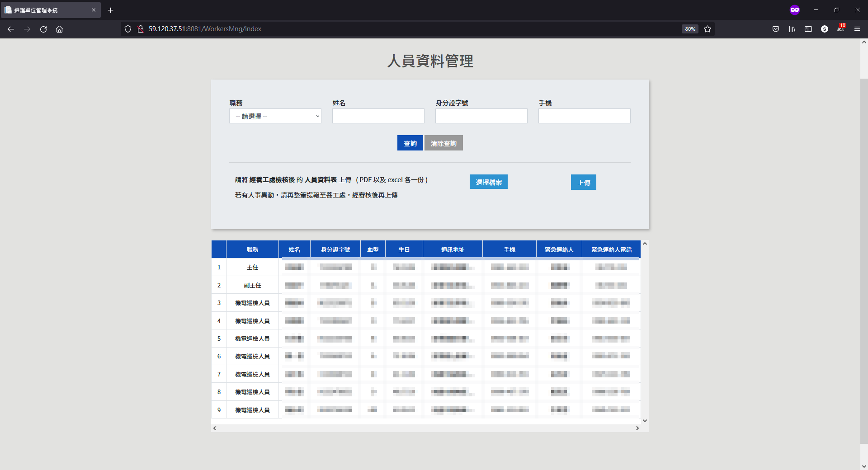868x470 pixels.
Task: Focus the 姓名 input field
Action: click(x=378, y=116)
